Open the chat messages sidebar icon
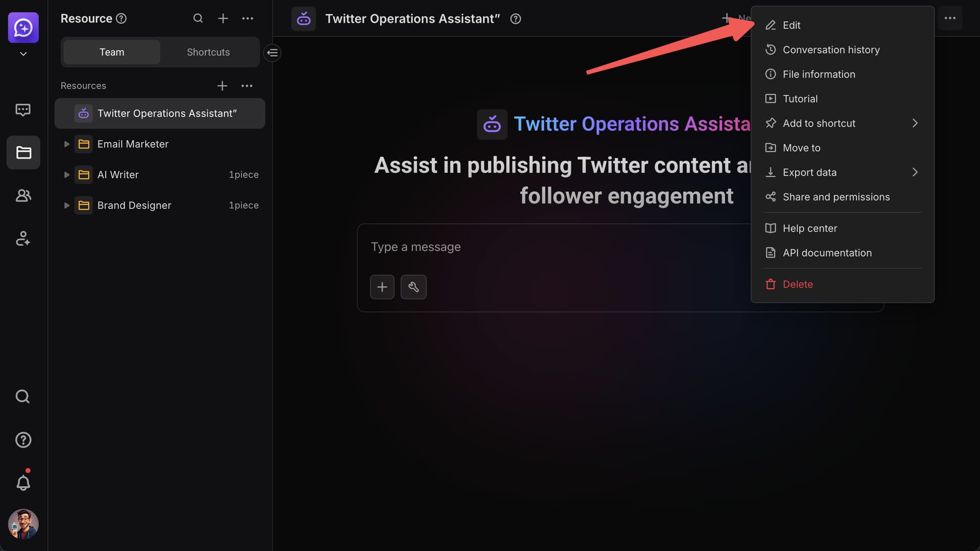Screen dimensions: 980x551 23,110
